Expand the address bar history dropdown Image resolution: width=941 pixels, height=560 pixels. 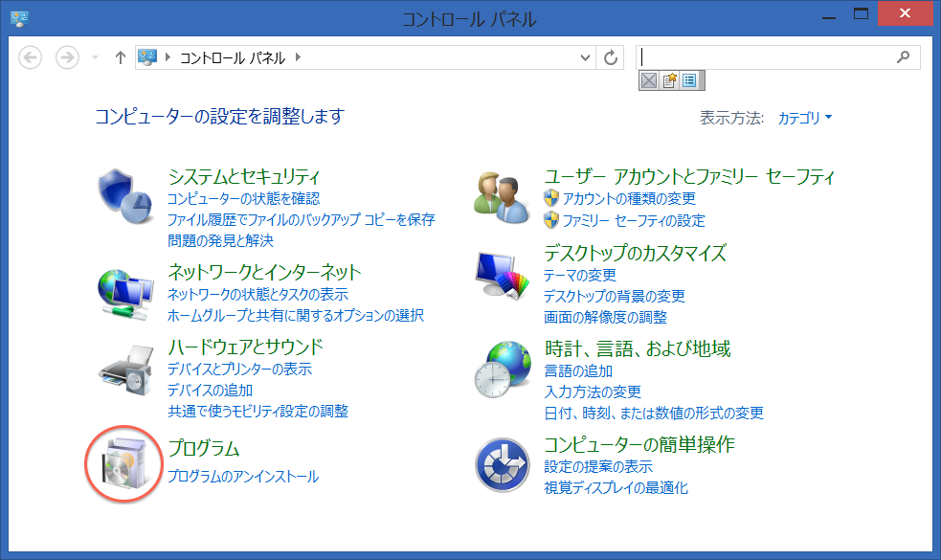pyautogui.click(x=585, y=57)
